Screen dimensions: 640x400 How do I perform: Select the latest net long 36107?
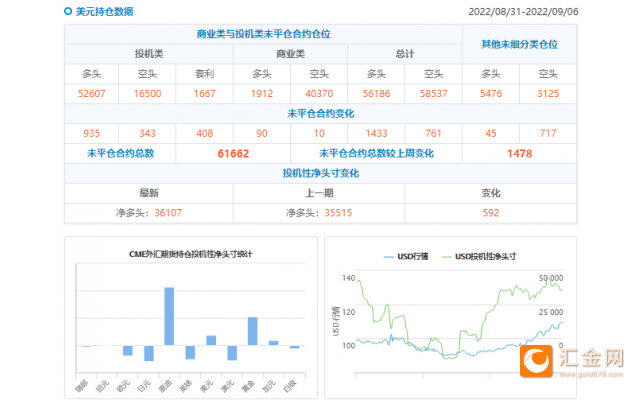(x=168, y=213)
